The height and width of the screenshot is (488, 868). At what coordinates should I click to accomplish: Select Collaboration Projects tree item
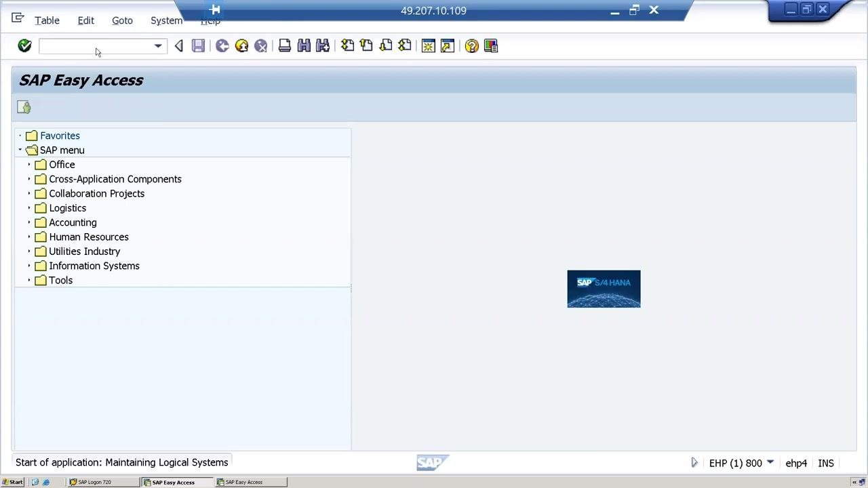96,193
